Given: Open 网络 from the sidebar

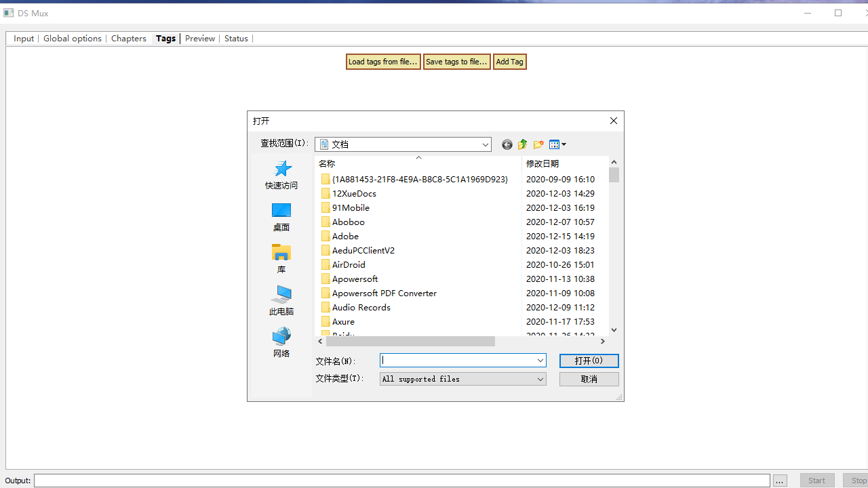Looking at the screenshot, I should (x=281, y=342).
